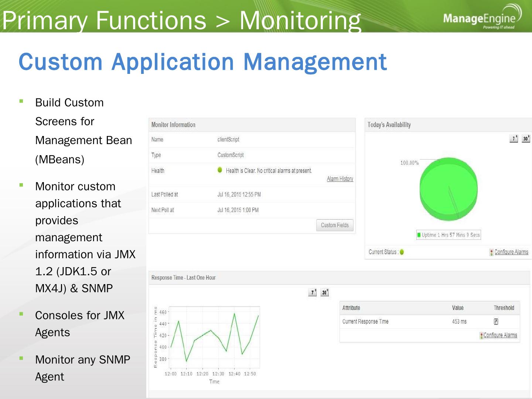
Task: Click green Uptime legend swatch
Action: (419, 235)
